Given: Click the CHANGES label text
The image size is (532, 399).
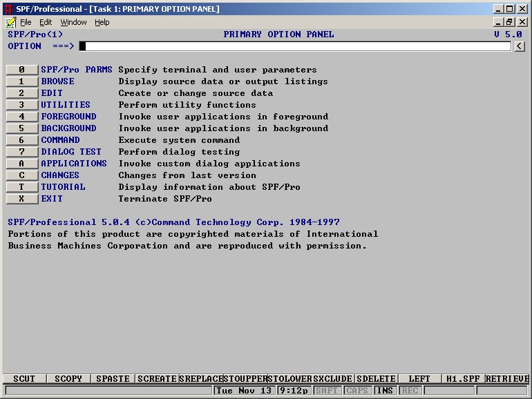Looking at the screenshot, I should (60, 175).
